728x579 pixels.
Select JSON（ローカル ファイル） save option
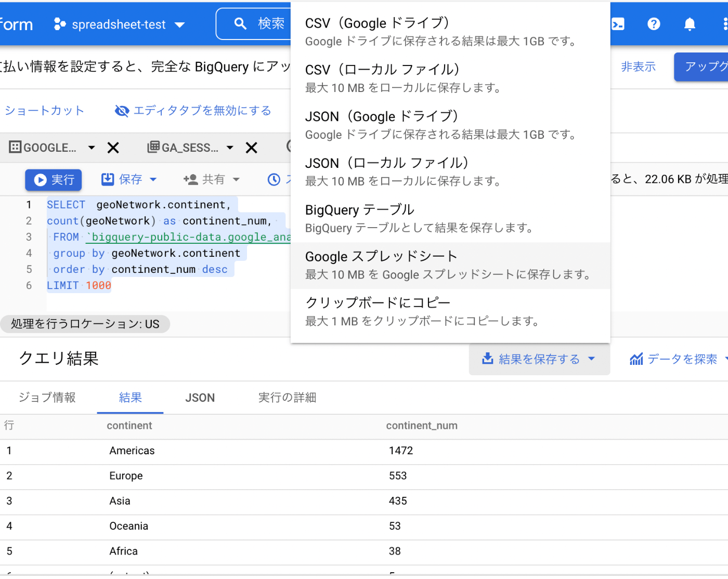[x=450, y=172]
